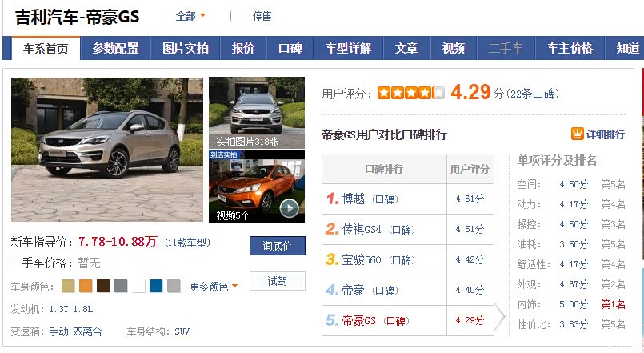Click the 第1名 interior rank
This screenshot has width=644, height=353.
coord(613,304)
